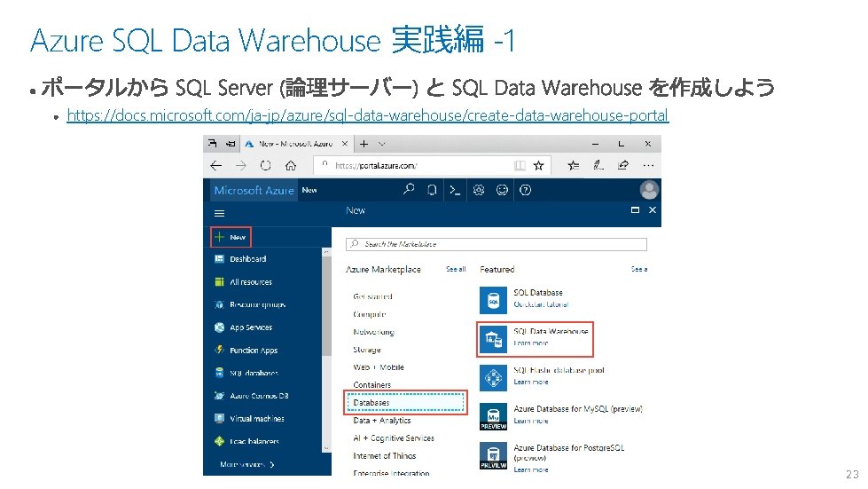The image size is (868, 489).
Task: Close the New - Microsoft Azure tab
Action: 344,144
